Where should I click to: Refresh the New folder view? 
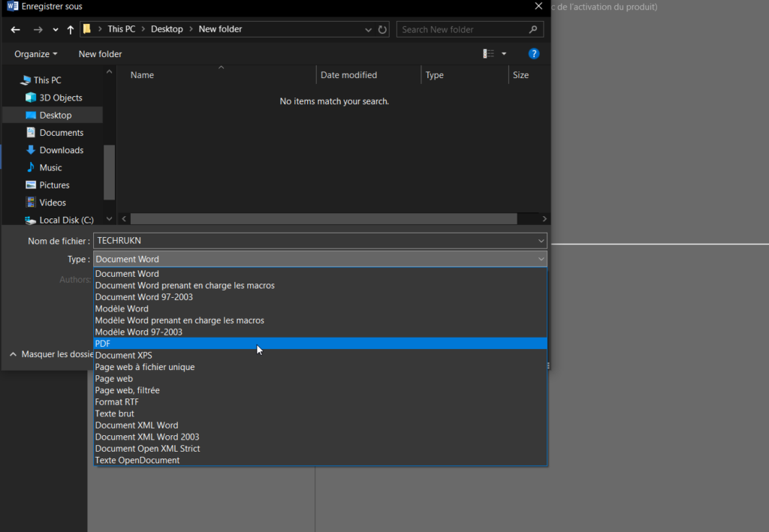pos(382,29)
